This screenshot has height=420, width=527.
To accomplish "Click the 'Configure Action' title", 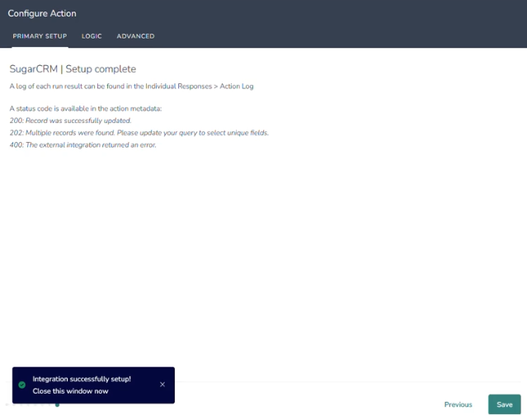I will coord(42,13).
